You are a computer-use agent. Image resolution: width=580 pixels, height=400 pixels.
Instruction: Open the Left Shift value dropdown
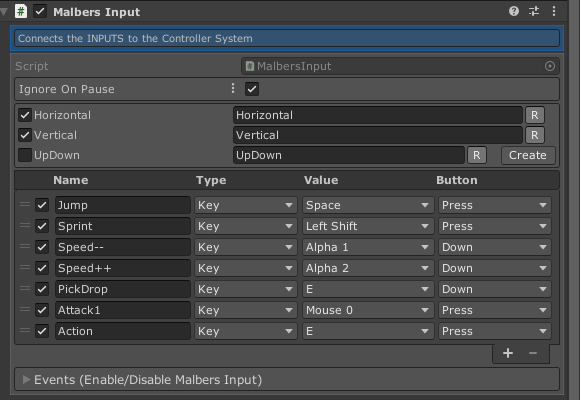pos(368,226)
